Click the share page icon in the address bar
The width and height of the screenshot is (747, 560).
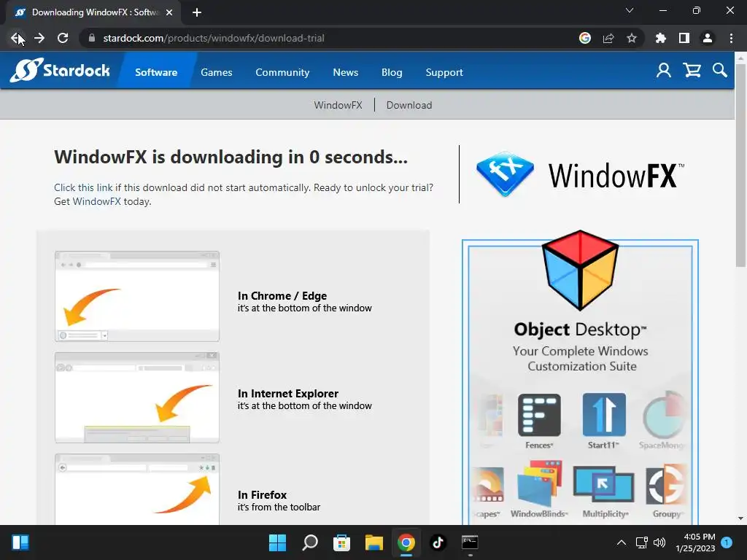608,38
